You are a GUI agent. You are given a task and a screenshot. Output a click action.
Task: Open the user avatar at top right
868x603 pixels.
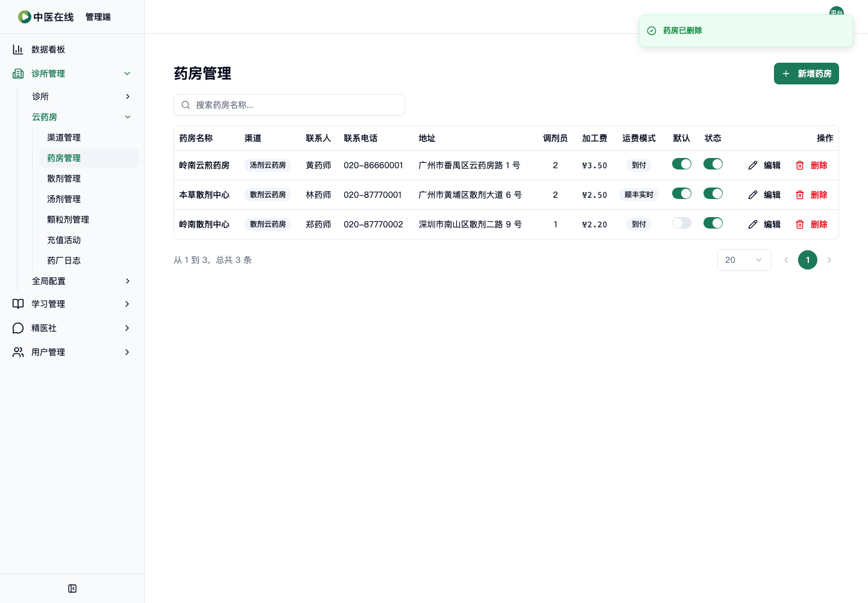point(837,11)
